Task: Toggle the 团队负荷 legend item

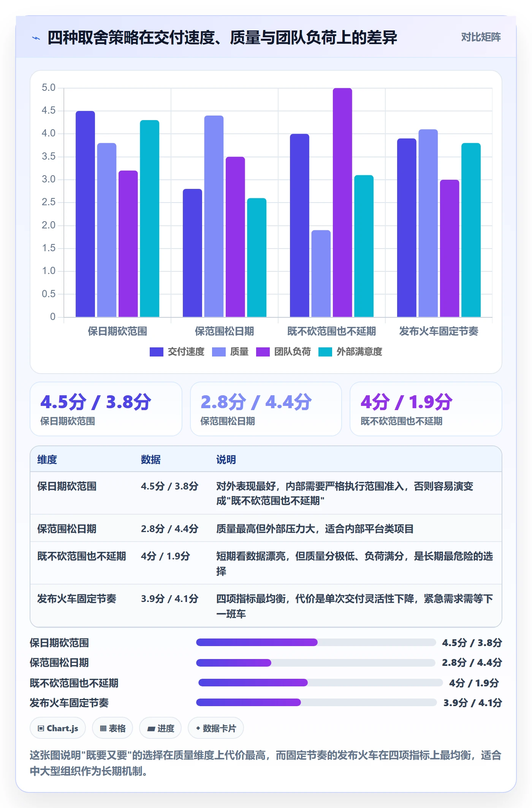Action: tap(283, 352)
